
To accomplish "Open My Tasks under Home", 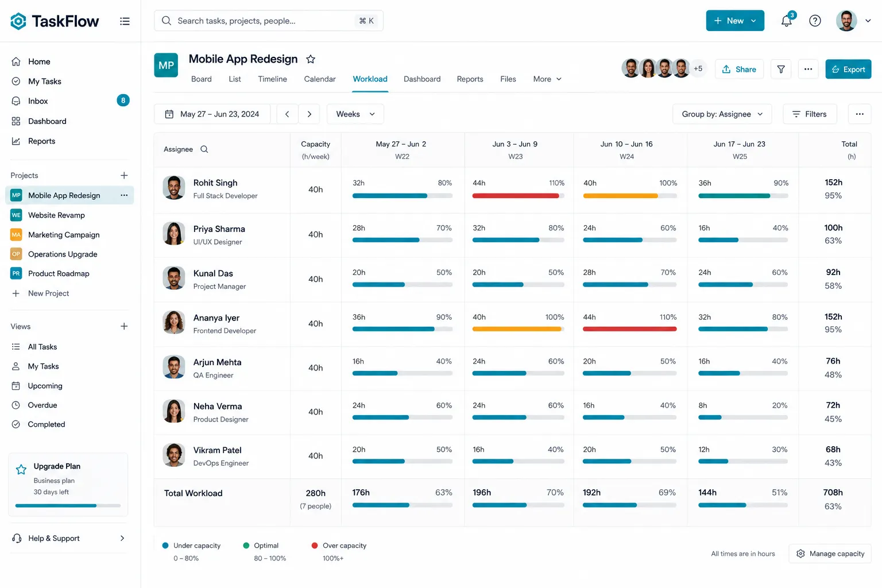I will click(x=45, y=81).
